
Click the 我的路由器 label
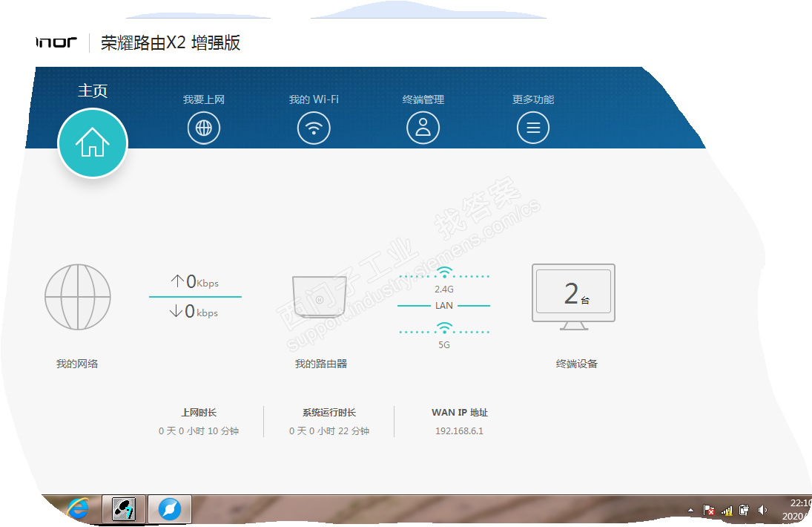coord(321,364)
